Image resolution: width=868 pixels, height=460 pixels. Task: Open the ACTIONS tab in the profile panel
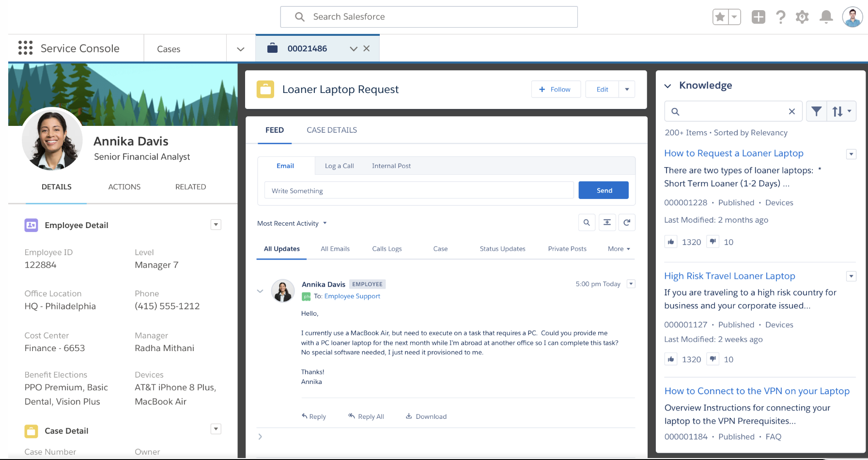124,187
